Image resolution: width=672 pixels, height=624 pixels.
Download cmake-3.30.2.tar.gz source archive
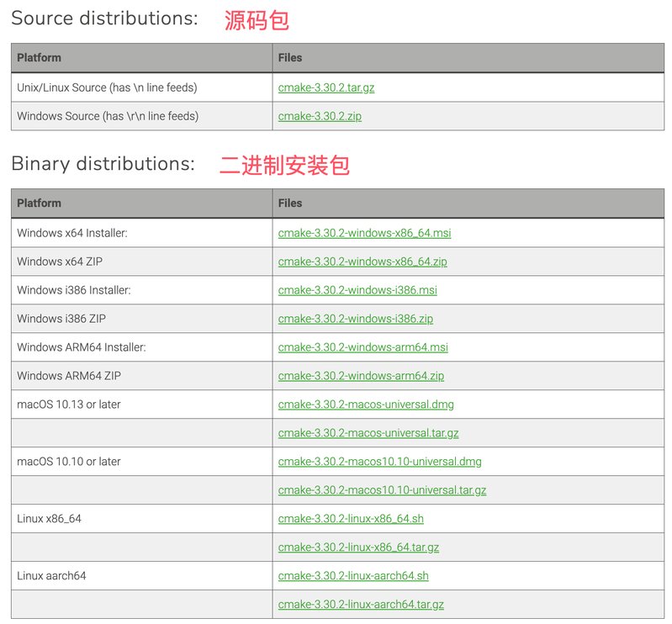click(326, 87)
